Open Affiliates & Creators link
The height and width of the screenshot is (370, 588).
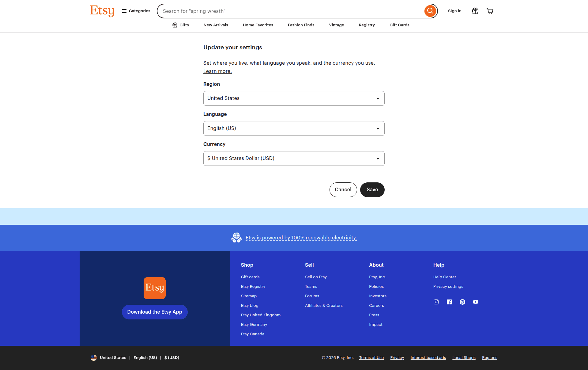click(324, 306)
